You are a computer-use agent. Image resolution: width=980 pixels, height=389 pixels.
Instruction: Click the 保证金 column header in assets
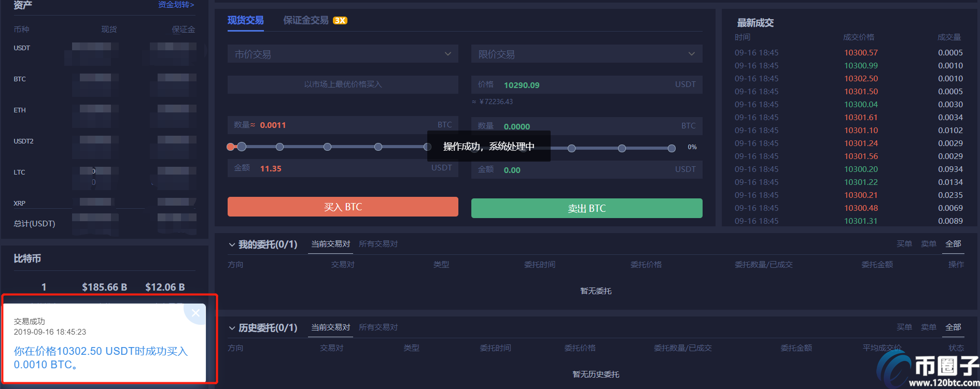[184, 30]
